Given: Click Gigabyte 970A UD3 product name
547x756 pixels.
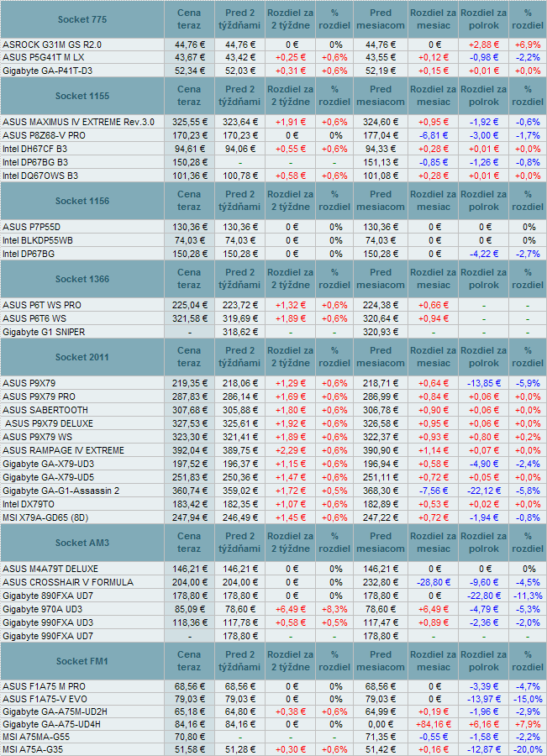Looking at the screenshot, I should tap(44, 610).
